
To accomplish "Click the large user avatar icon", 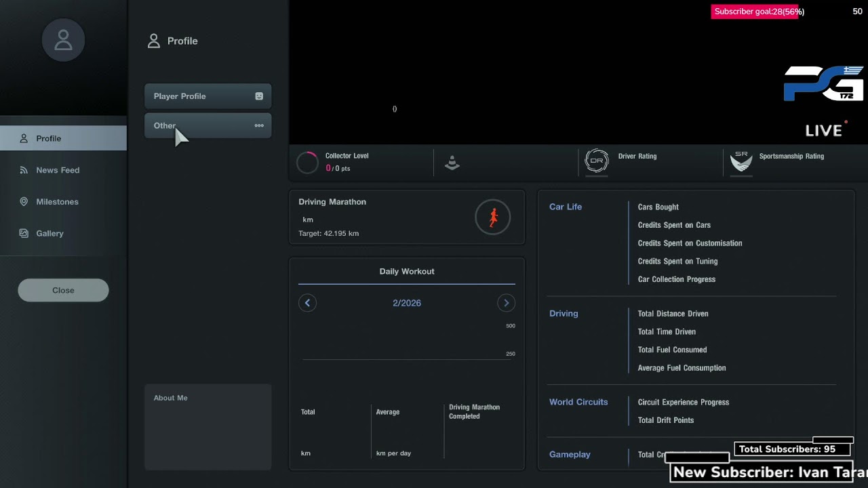I will point(63,41).
